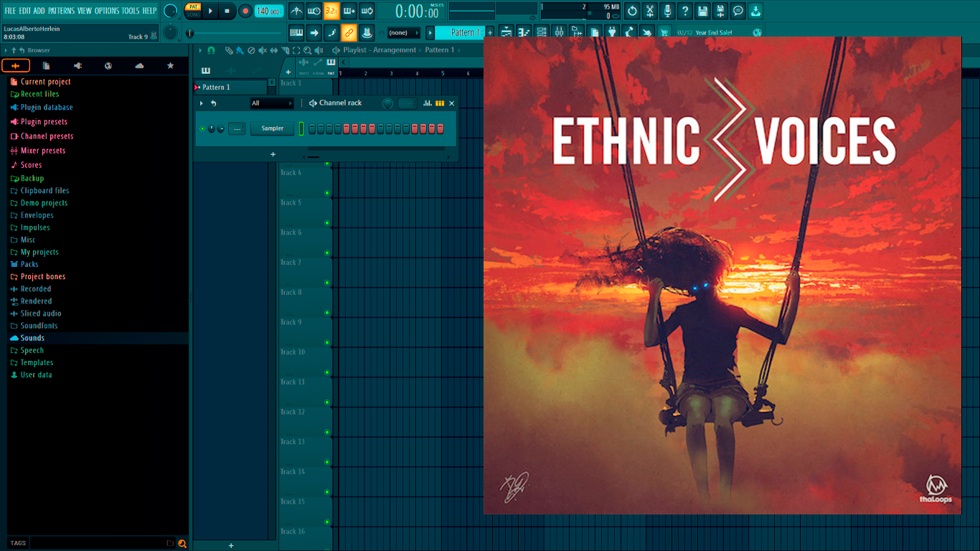
Task: Toggle PAT/SONG mode switch
Action: [x=193, y=11]
